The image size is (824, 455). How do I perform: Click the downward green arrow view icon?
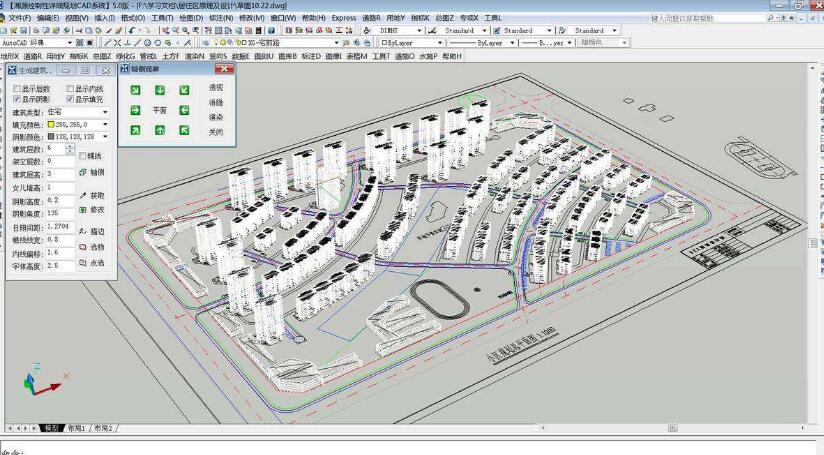160,90
